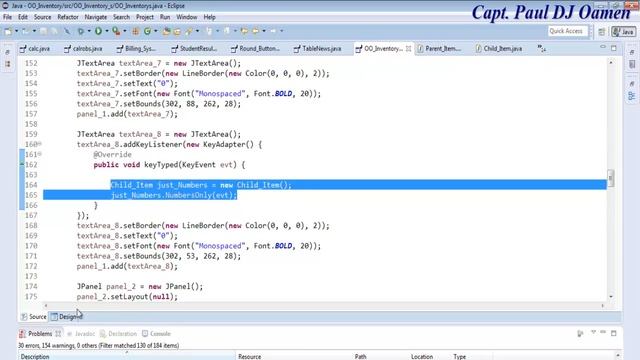Viewport: 640px width, 360px height.
Task: Switch to the Source editor tab
Action: click(x=34, y=317)
